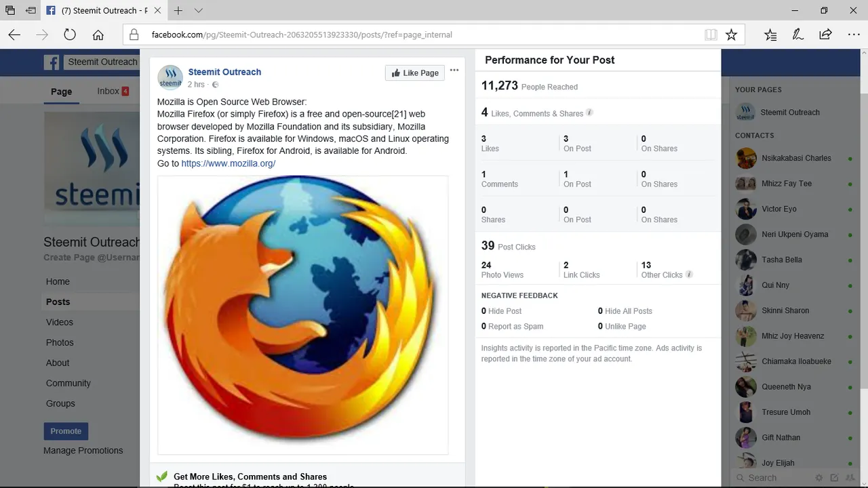This screenshot has width=868, height=488.
Task: Open chat with Skinni Sharon
Action: click(x=795, y=310)
